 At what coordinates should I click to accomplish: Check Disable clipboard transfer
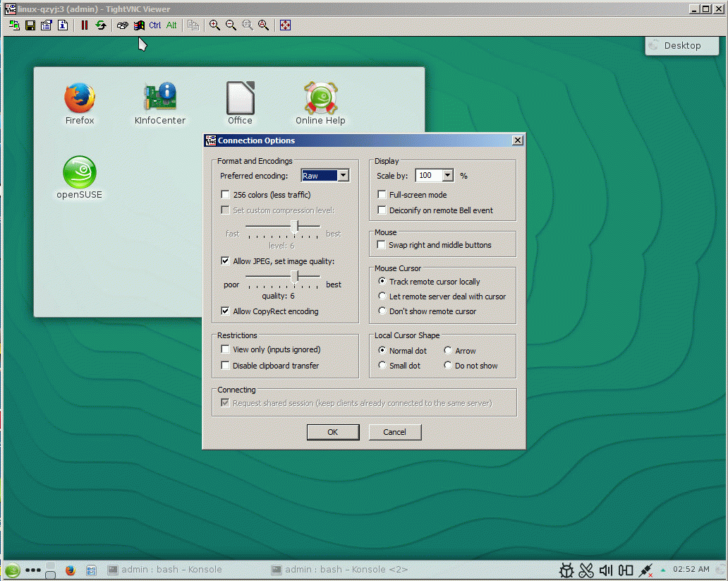pyautogui.click(x=225, y=366)
